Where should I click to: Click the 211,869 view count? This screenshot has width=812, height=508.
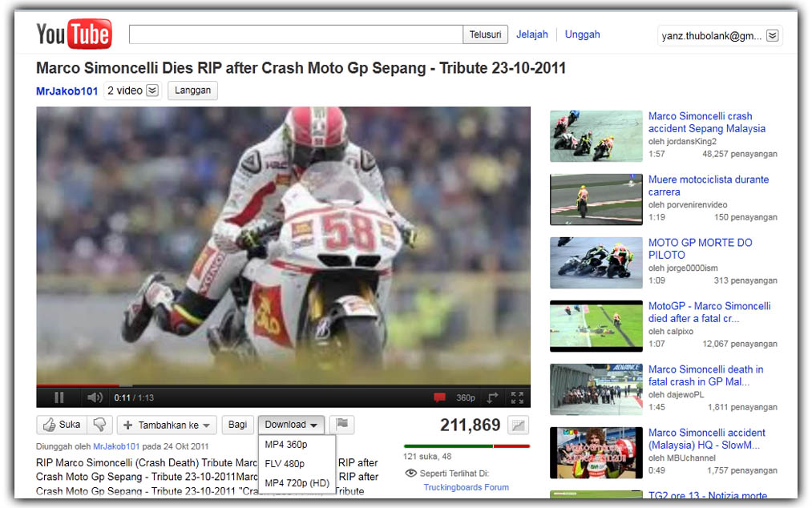click(x=471, y=425)
